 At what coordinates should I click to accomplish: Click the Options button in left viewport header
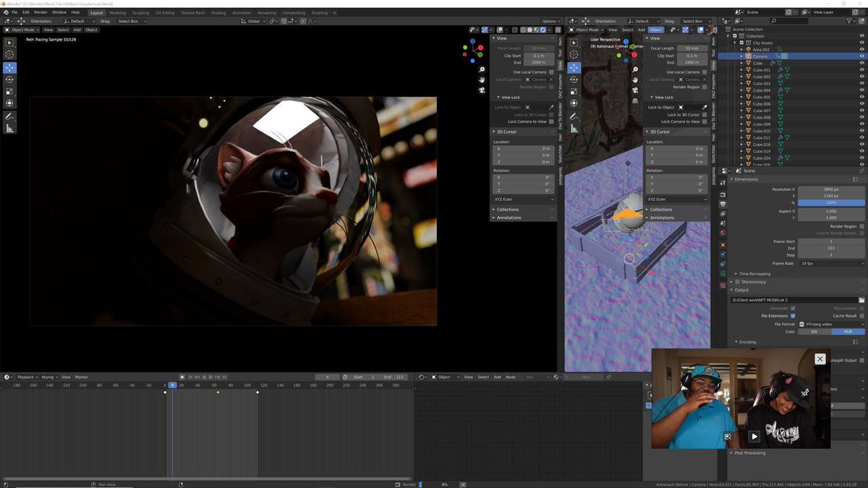click(551, 21)
